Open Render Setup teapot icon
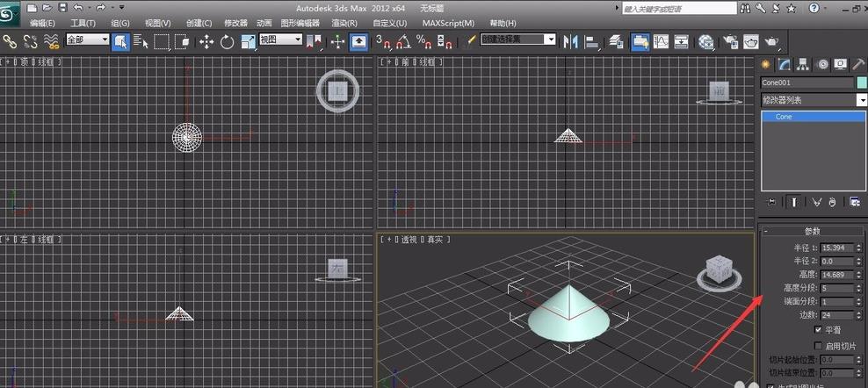The height and width of the screenshot is (388, 868). coord(730,41)
